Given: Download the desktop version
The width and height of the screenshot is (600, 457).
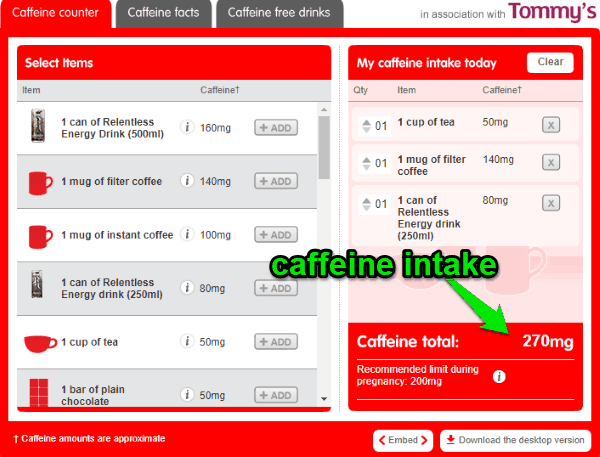Looking at the screenshot, I should tap(515, 441).
